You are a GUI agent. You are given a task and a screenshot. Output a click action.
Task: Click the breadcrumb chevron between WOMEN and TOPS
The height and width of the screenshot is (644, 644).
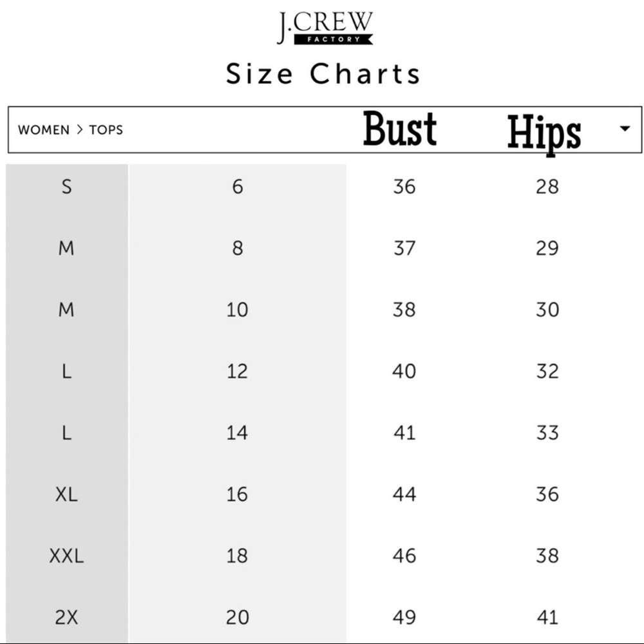coord(80,130)
